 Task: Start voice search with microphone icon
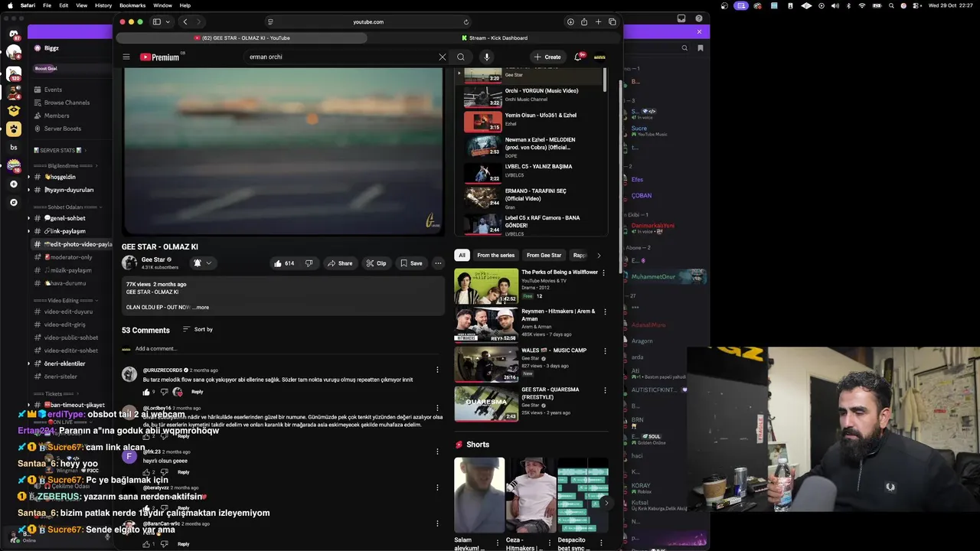(486, 57)
